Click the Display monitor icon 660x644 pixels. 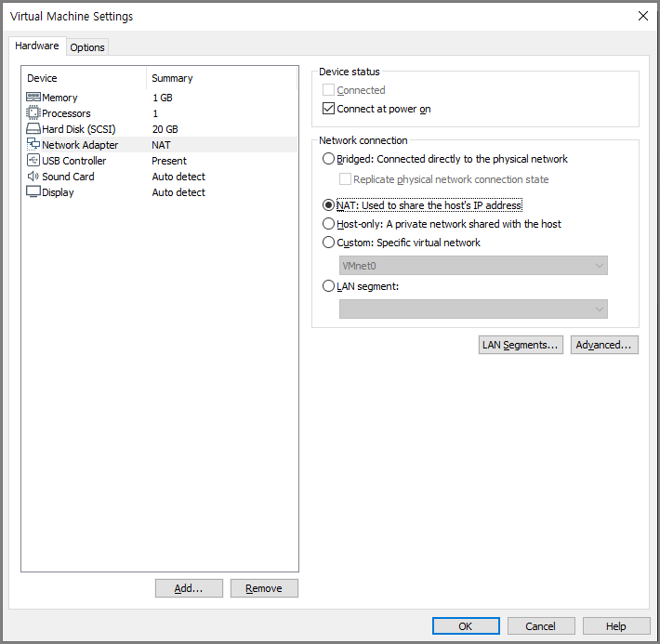tap(33, 191)
